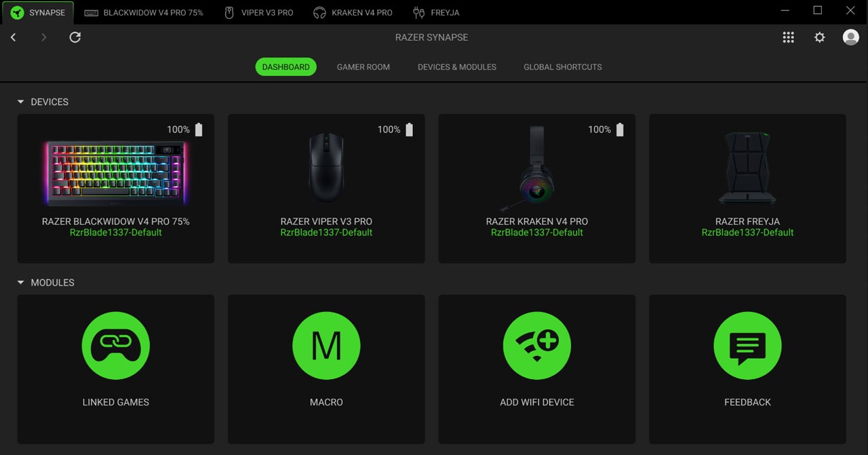Switch to the KRAKEN V4 PRO tab
Screen dimensions: 868x455
353,12
